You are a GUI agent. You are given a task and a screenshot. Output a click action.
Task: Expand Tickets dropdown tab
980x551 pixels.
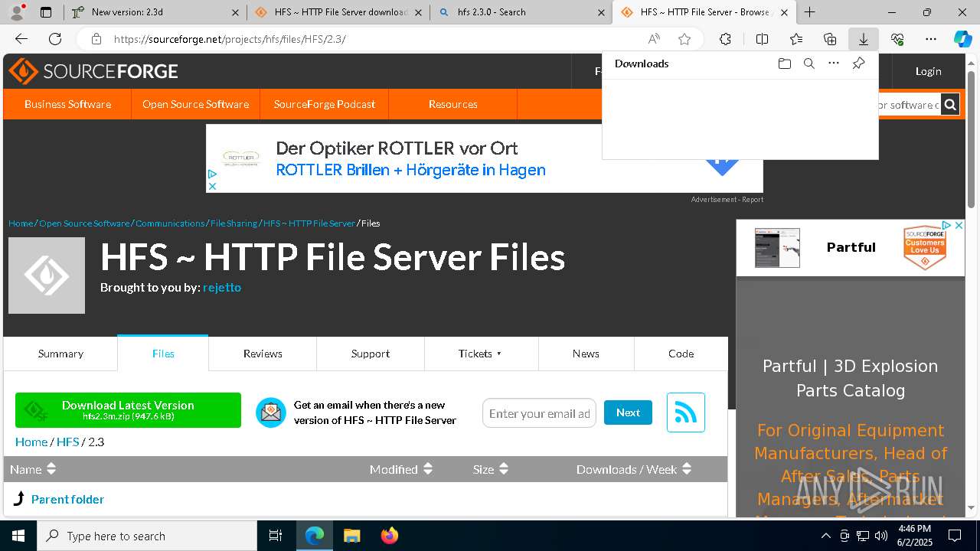[x=481, y=354]
